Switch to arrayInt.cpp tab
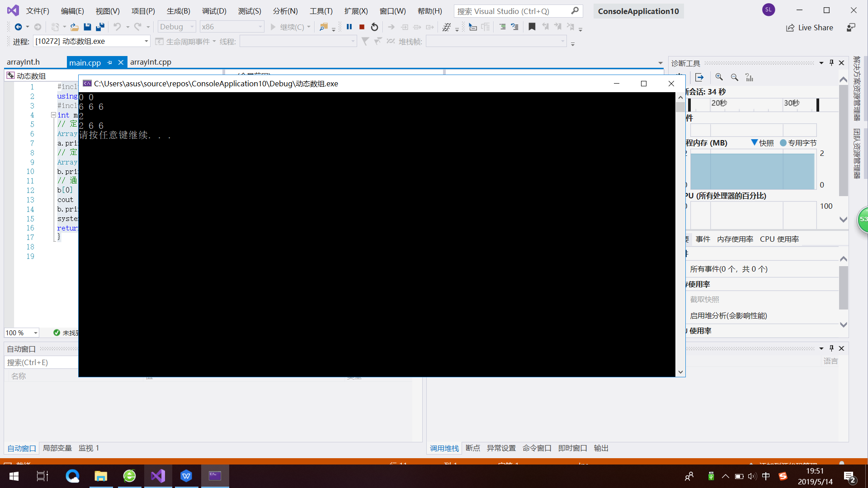The height and width of the screenshot is (488, 868). point(151,62)
